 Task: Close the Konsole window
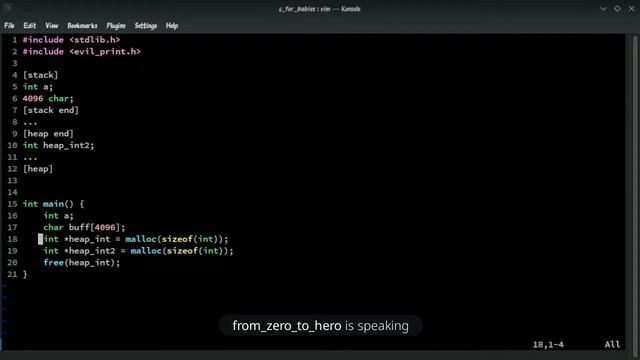[631, 9]
